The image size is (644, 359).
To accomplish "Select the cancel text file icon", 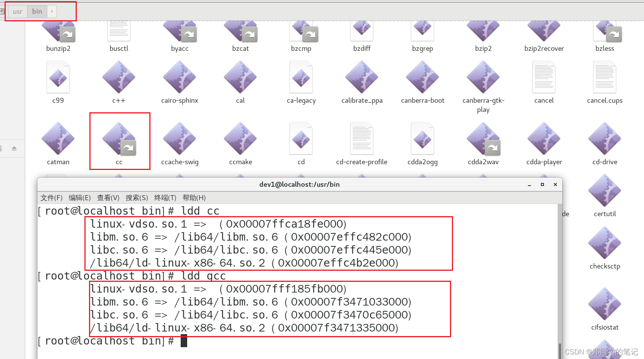I will [x=544, y=77].
